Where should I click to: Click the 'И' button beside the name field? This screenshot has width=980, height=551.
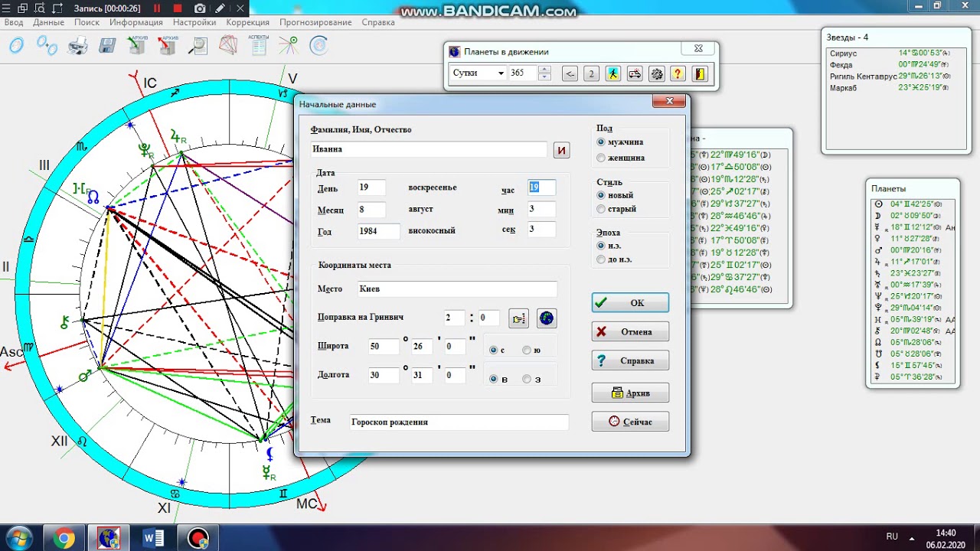[x=562, y=150]
